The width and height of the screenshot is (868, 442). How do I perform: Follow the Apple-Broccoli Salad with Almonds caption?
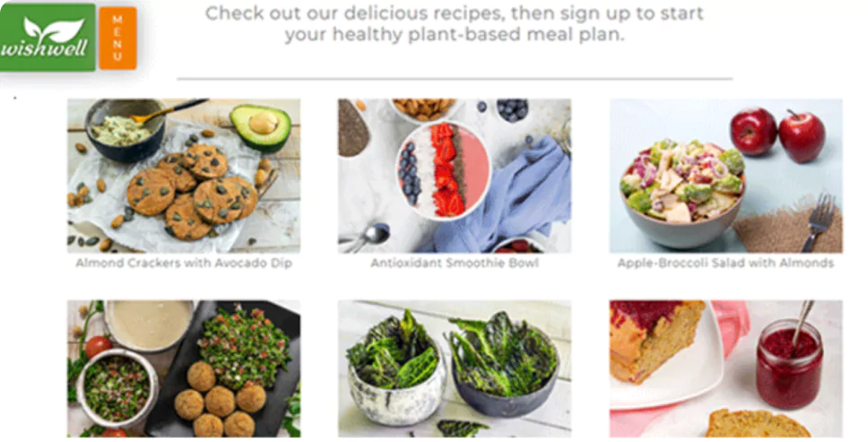click(x=725, y=263)
